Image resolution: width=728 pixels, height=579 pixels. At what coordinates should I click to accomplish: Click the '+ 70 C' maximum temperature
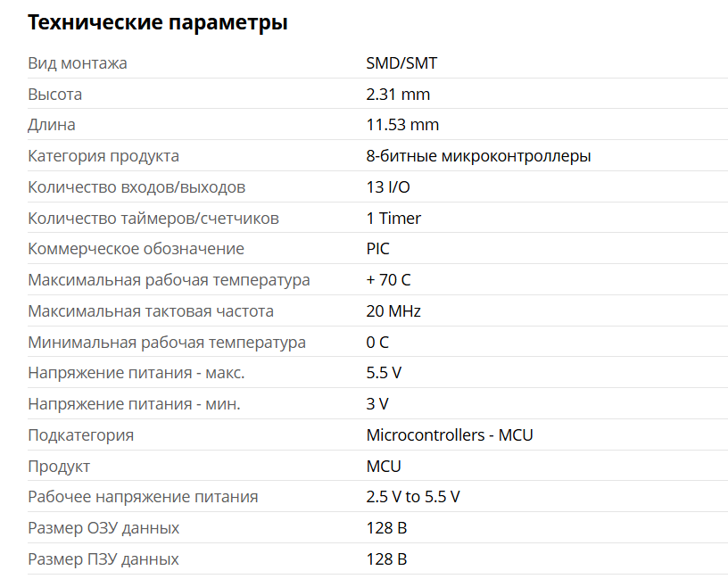click(389, 280)
